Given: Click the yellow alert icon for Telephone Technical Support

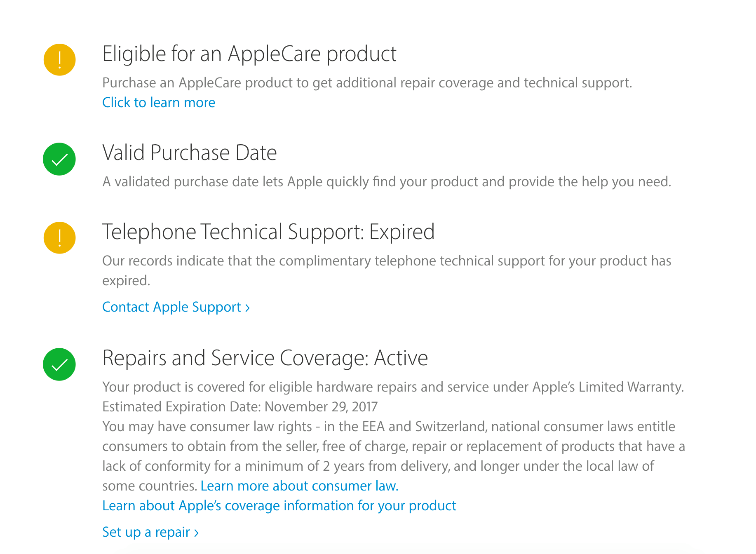Looking at the screenshot, I should point(60,238).
